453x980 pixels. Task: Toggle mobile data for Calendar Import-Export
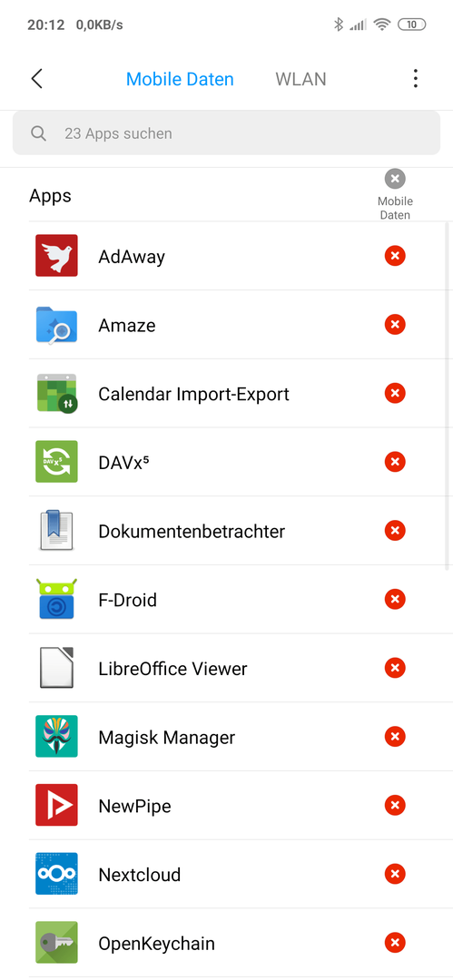point(395,393)
